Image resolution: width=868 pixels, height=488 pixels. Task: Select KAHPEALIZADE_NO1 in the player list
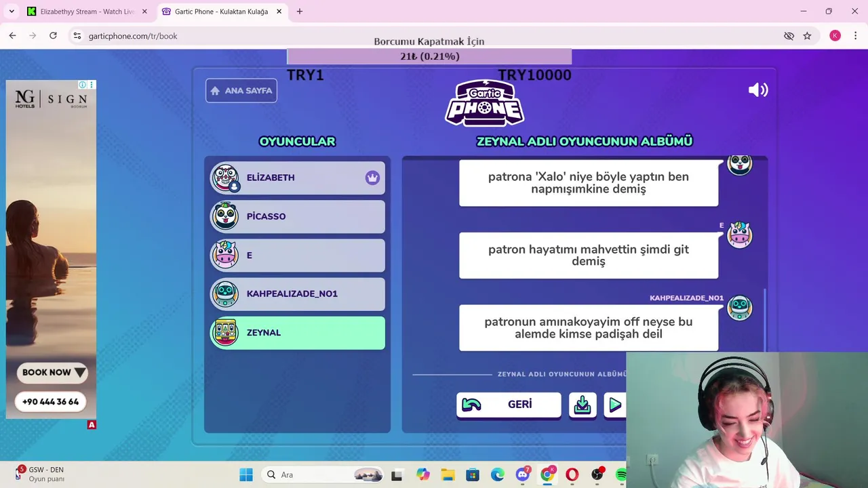(x=297, y=293)
